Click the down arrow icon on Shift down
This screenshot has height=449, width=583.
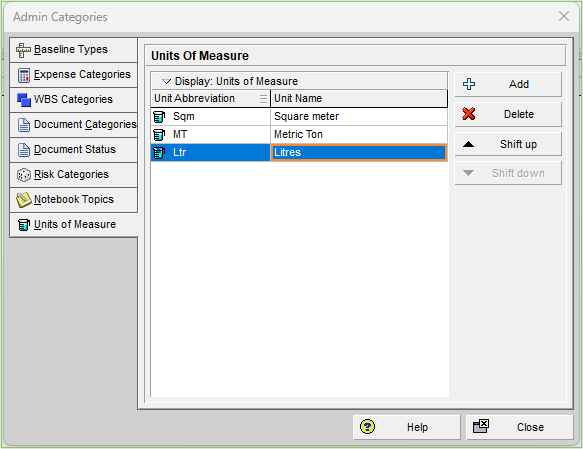coord(468,173)
